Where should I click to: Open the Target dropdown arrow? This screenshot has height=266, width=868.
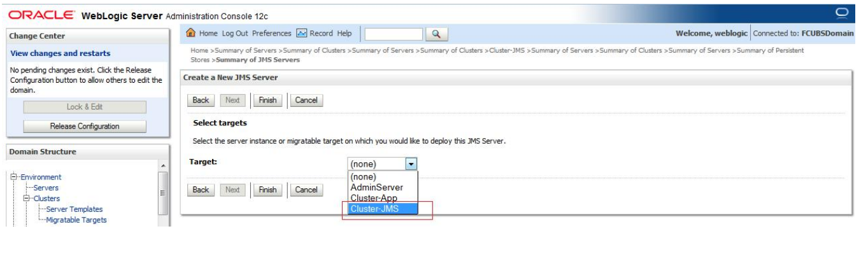[411, 164]
